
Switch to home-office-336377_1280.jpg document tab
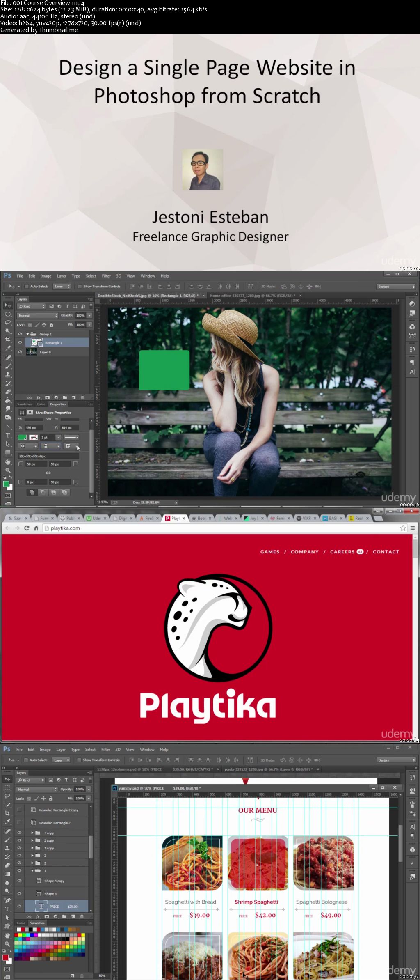pyautogui.click(x=252, y=295)
